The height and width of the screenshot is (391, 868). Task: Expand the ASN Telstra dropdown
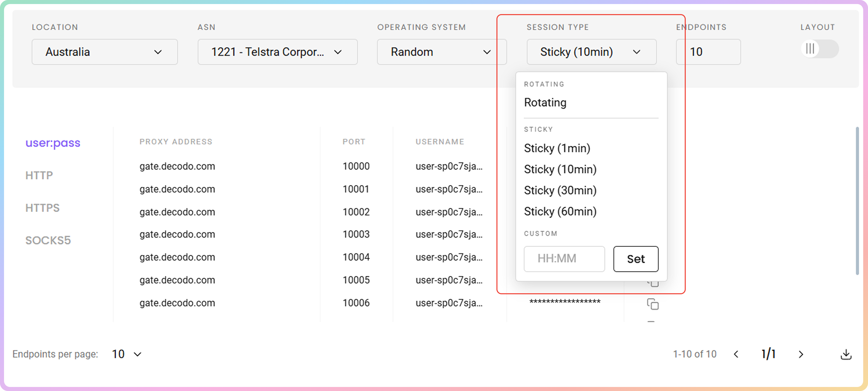[x=277, y=52]
